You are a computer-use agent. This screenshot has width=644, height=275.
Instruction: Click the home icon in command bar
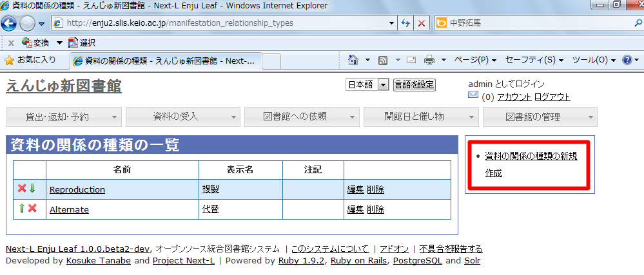click(x=353, y=60)
